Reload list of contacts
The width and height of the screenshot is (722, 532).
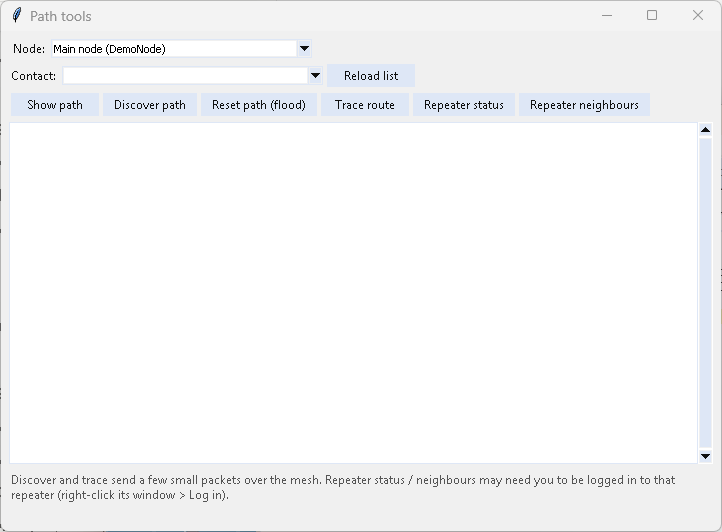[371, 76]
